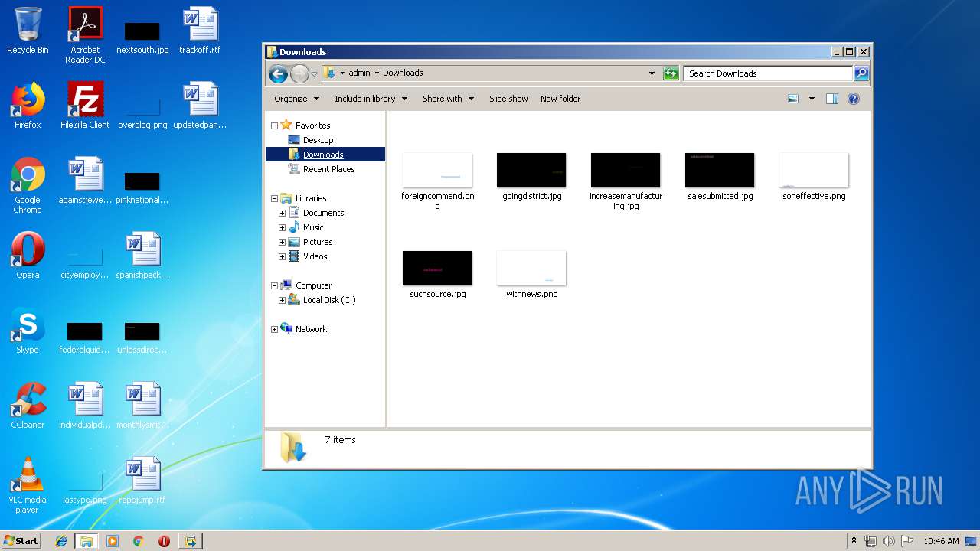Select rapejump.rtf Word file on desktop
The height and width of the screenshot is (551, 980).
point(142,481)
